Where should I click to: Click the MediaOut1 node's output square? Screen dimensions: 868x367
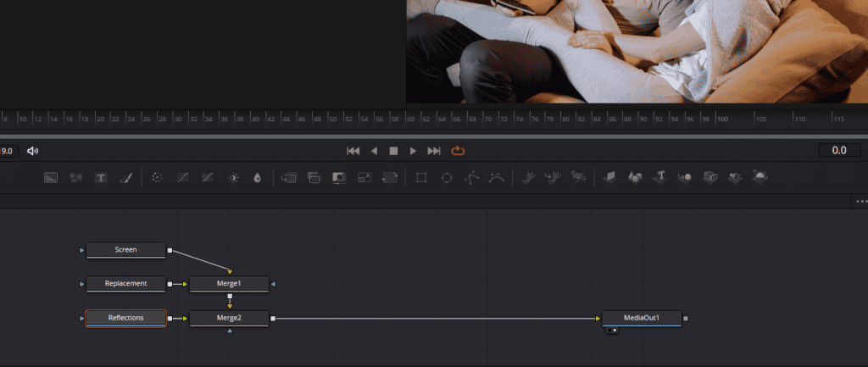click(686, 319)
